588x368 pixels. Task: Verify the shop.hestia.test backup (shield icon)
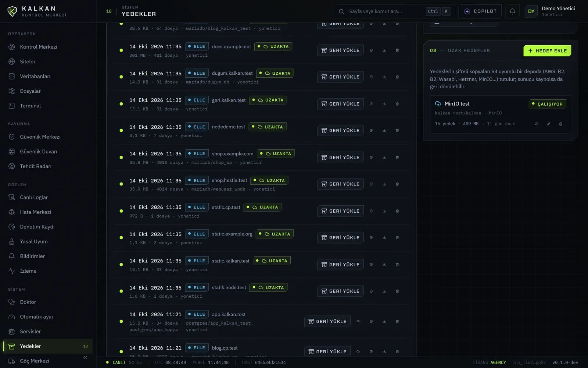coord(371,184)
